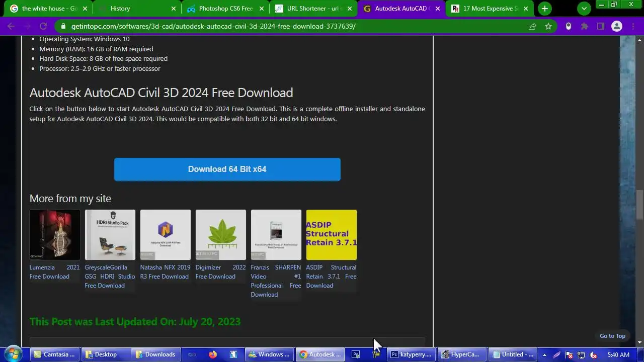The image size is (644, 362).
Task: Click the processor requirement line
Action: pyautogui.click(x=100, y=68)
